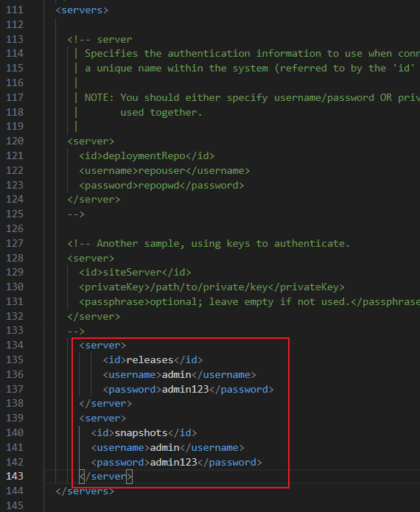
Task: Click the <server> opening tag on line 134
Action: pyautogui.click(x=102, y=346)
